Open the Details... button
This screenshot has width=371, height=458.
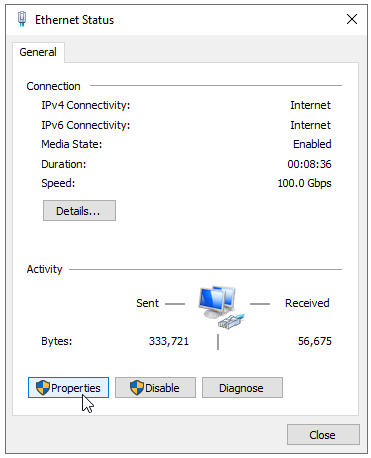tap(79, 211)
